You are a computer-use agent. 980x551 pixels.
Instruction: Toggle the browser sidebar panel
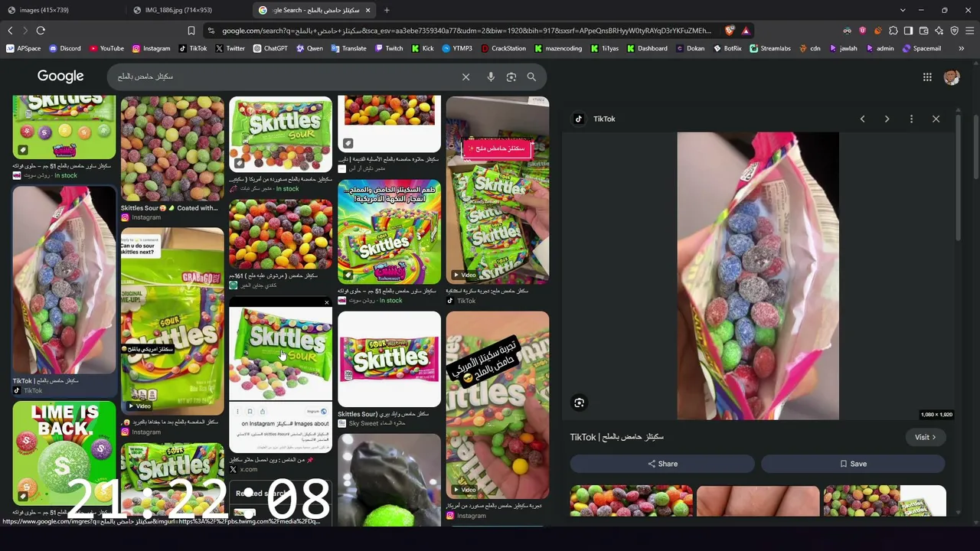(x=908, y=31)
